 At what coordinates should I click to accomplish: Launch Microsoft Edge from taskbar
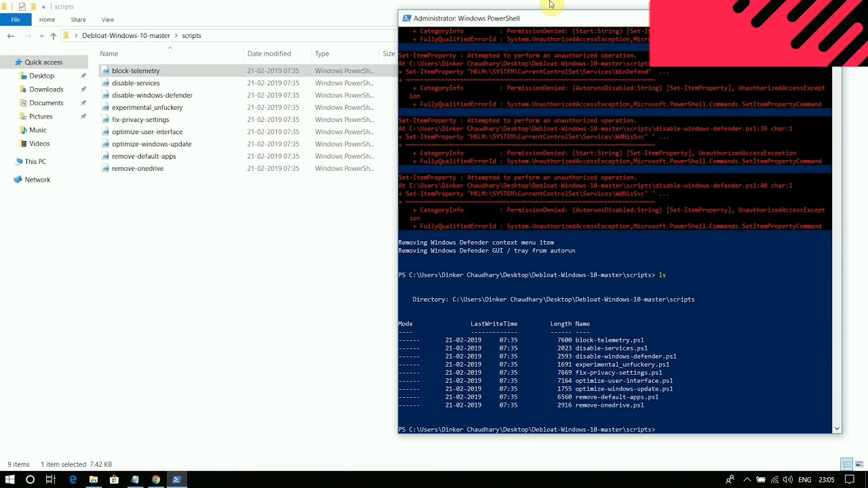pos(73,479)
